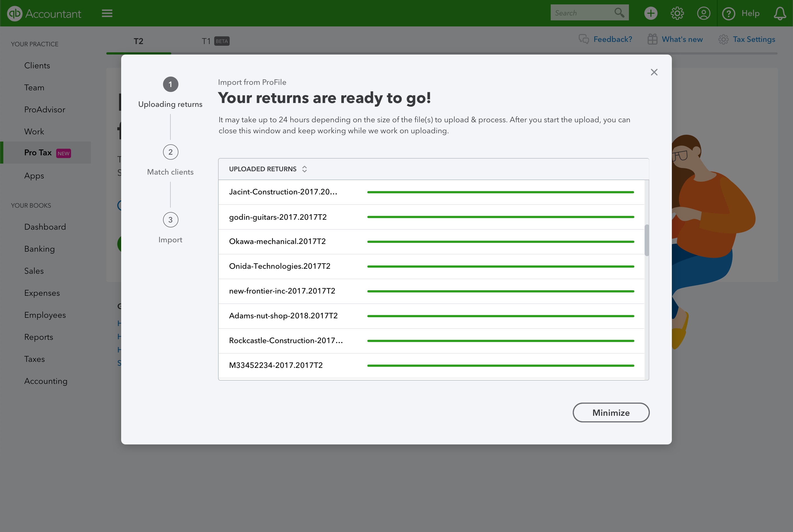Click the Minimize button
Viewport: 793px width, 532px height.
[x=611, y=412]
